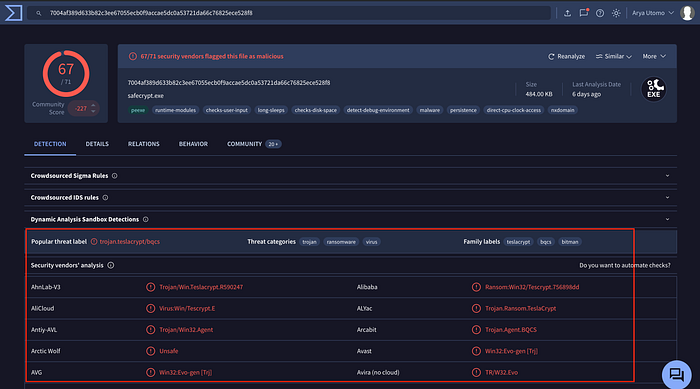The height and width of the screenshot is (389, 700).
Task: Click the AliCloud detection warning icon
Action: tap(150, 309)
